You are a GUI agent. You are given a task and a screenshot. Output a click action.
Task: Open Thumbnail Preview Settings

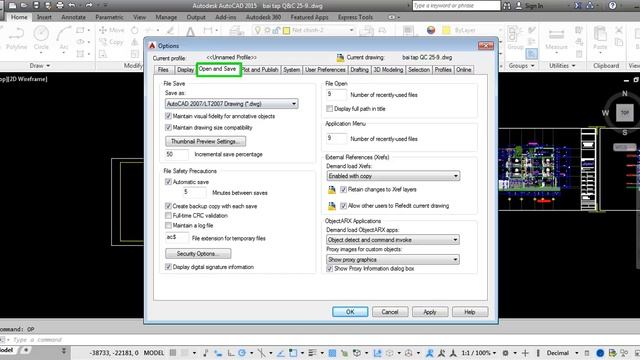pos(205,141)
